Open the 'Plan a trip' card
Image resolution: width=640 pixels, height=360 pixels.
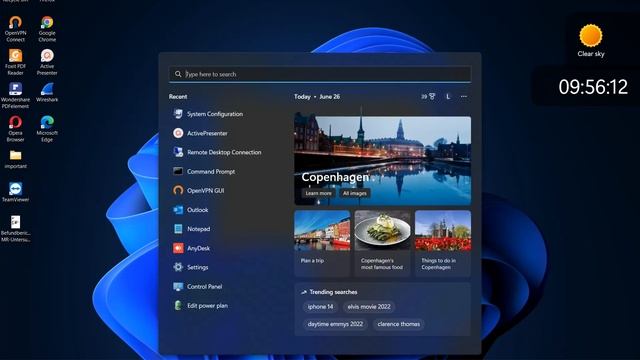pyautogui.click(x=322, y=243)
